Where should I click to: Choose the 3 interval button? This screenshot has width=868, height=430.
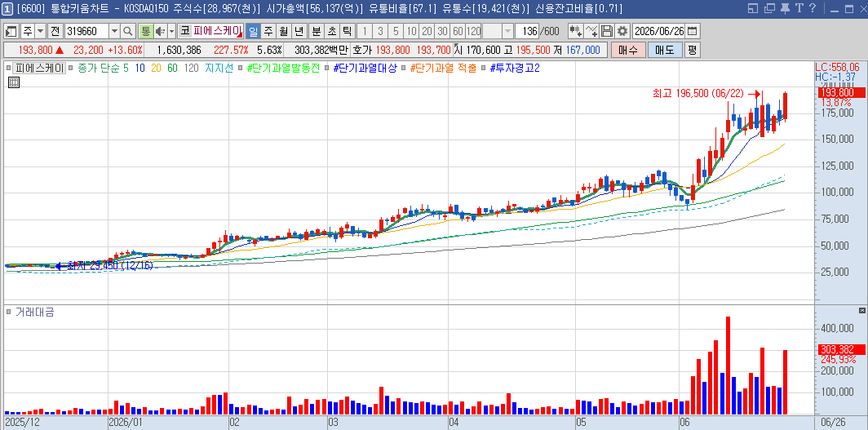click(380, 31)
